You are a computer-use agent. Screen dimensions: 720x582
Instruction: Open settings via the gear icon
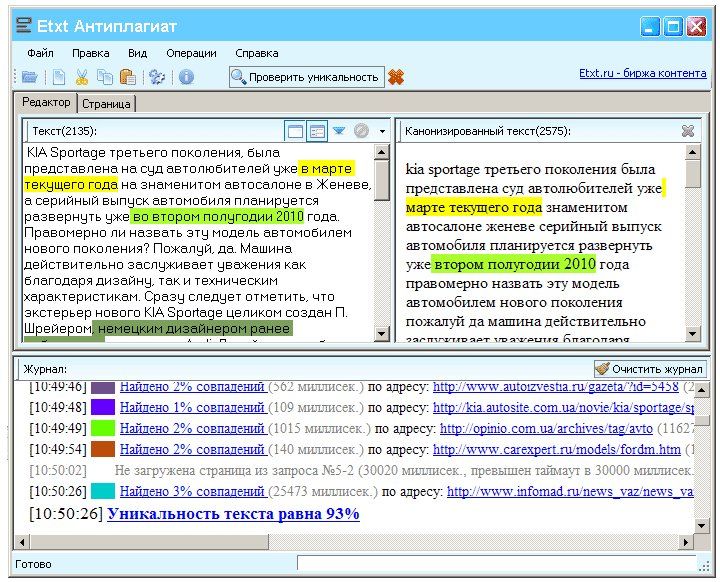[x=157, y=77]
